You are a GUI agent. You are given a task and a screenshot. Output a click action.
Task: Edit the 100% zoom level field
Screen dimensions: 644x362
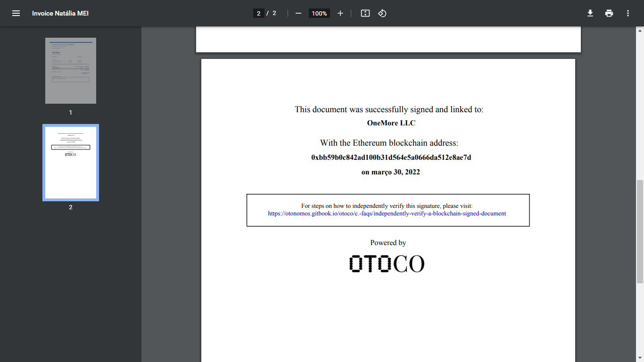coord(319,13)
